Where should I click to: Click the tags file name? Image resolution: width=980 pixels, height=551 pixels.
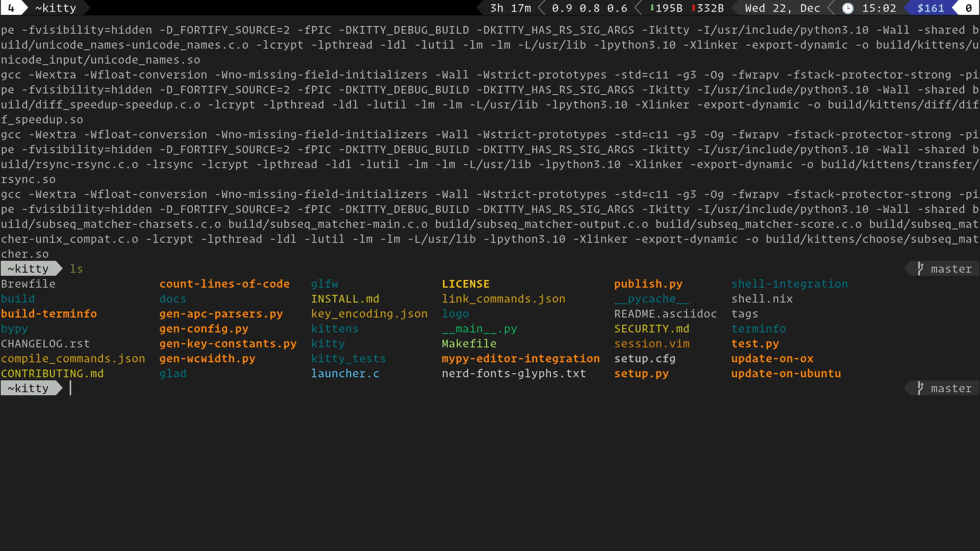pyautogui.click(x=745, y=314)
